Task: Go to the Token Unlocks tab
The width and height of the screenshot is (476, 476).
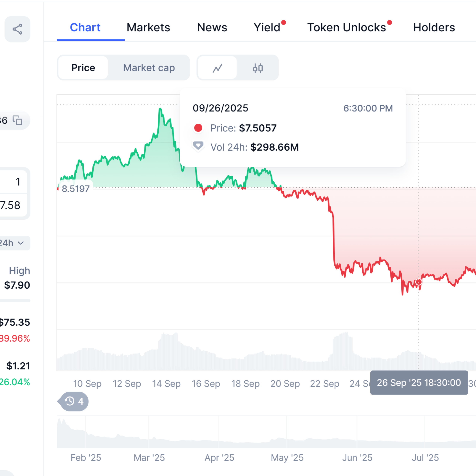Action: click(x=346, y=27)
